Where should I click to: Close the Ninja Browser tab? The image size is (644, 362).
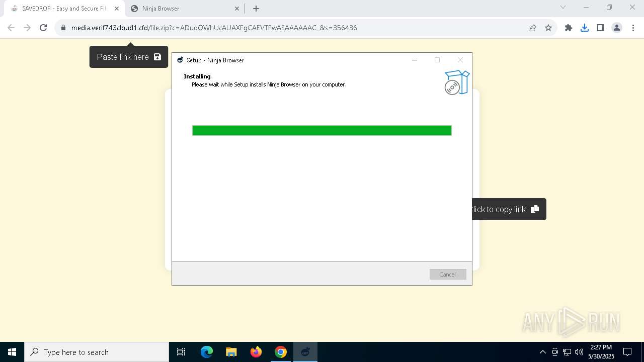point(237,9)
